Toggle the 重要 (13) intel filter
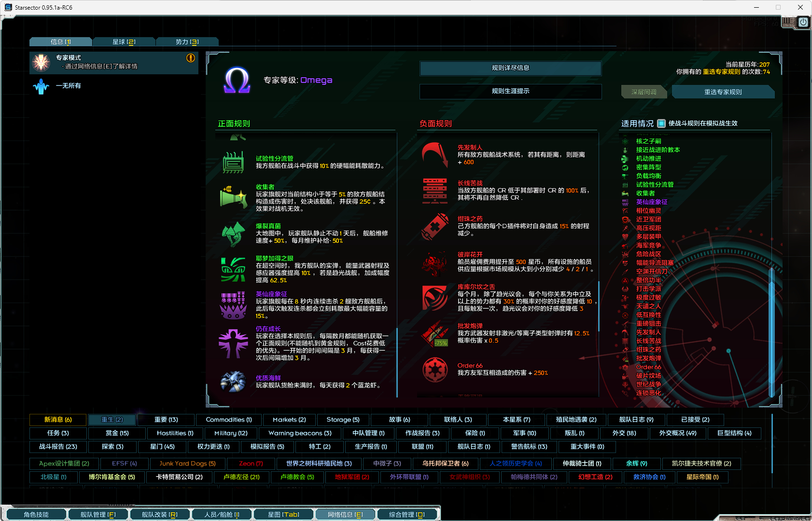812x521 pixels. click(x=166, y=420)
